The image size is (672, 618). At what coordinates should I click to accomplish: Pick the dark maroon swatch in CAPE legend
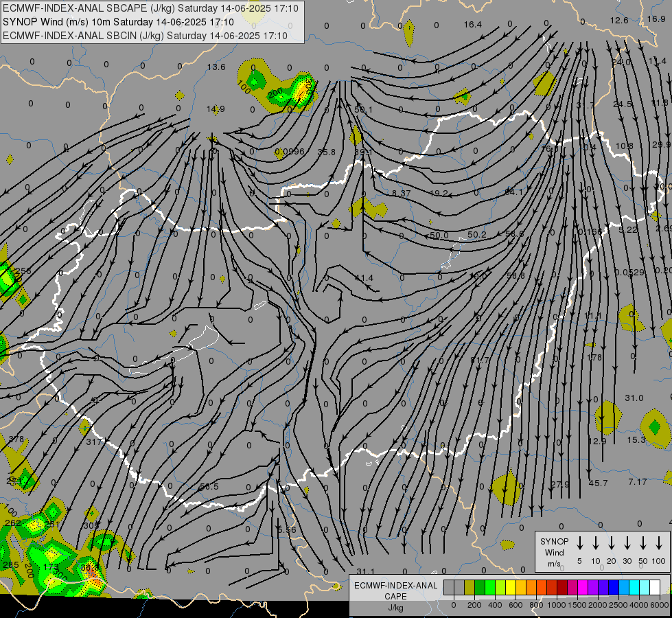click(562, 588)
